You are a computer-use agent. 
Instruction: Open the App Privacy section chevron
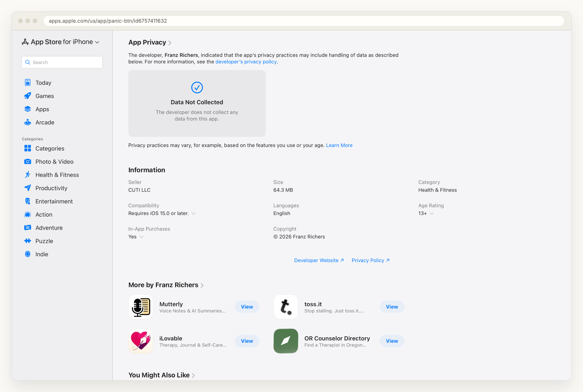pyautogui.click(x=170, y=43)
